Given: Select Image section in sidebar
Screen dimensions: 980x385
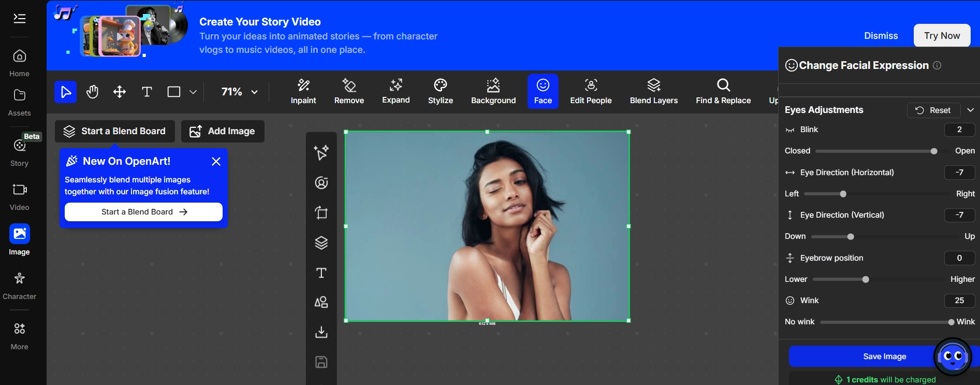Looking at the screenshot, I should (x=19, y=240).
